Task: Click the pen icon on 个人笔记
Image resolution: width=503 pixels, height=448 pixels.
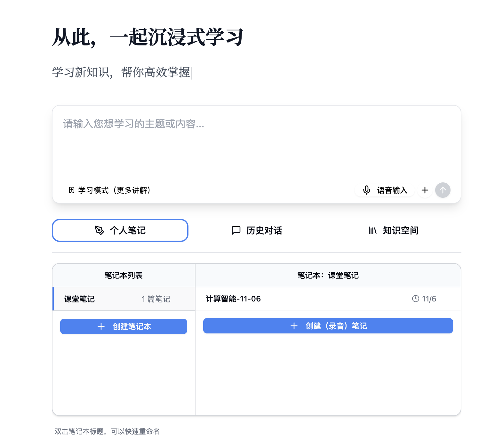Action: tap(99, 230)
